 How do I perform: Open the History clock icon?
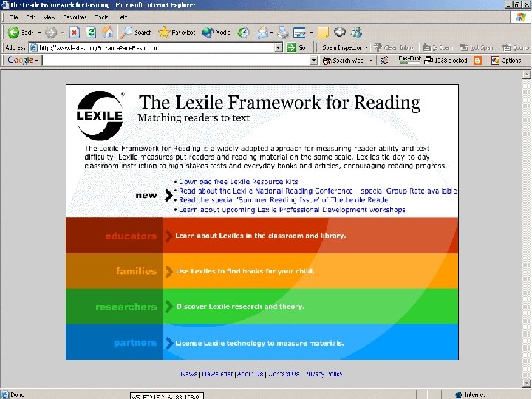[x=243, y=33]
